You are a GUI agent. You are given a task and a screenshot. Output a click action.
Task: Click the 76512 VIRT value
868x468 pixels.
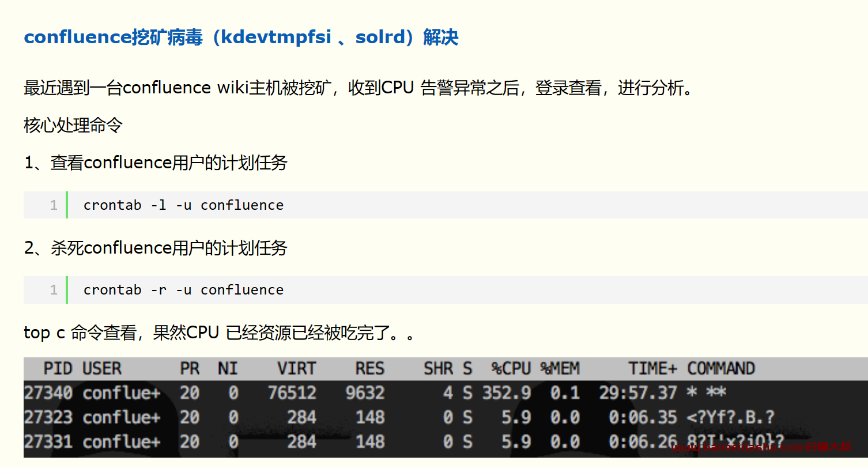[292, 393]
